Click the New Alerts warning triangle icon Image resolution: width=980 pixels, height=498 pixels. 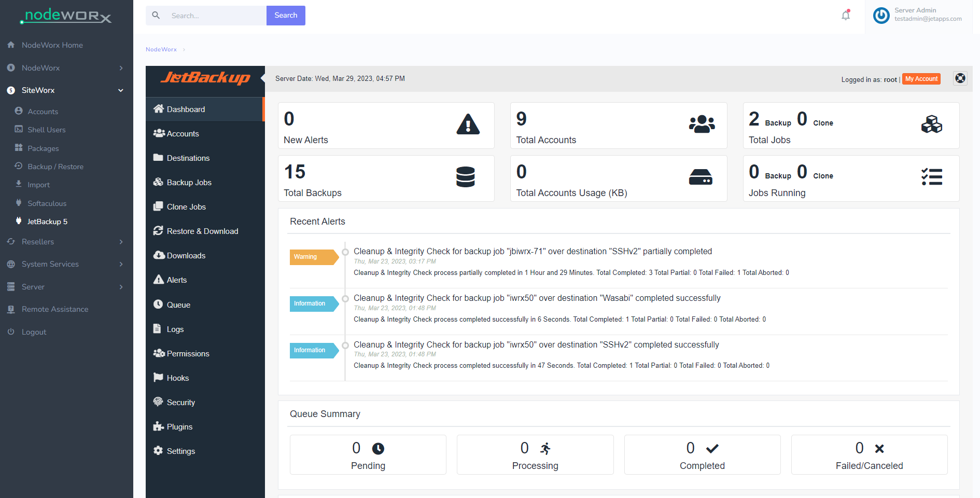pyautogui.click(x=468, y=125)
